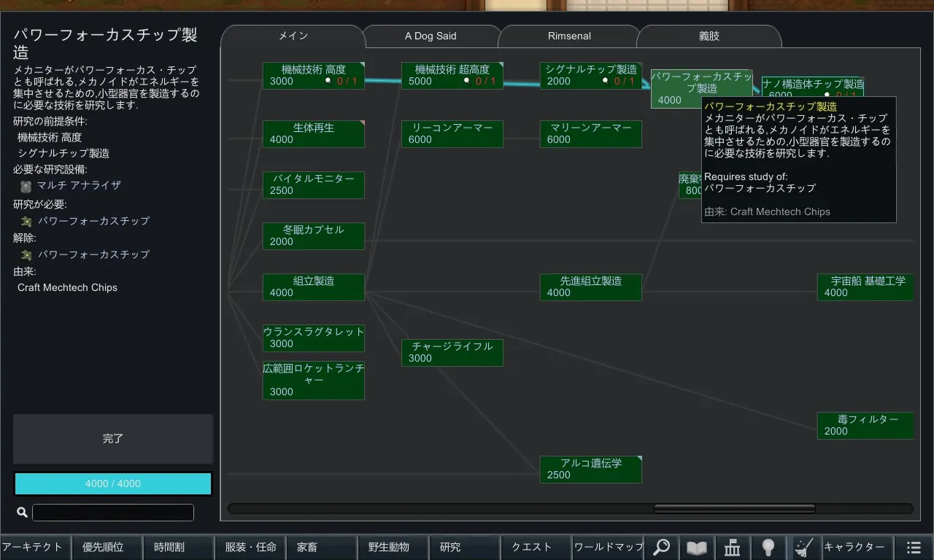Click the columned building icon in bottom bar

coord(733,547)
